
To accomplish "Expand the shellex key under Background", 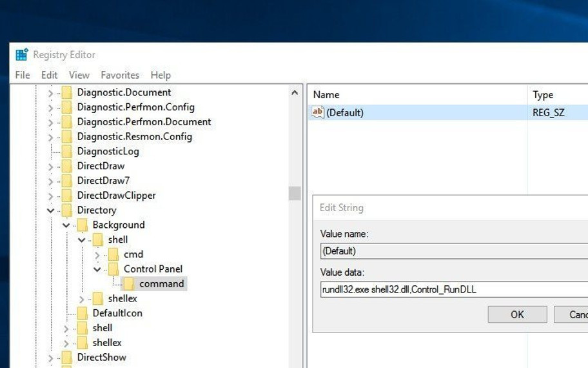I will tap(81, 299).
